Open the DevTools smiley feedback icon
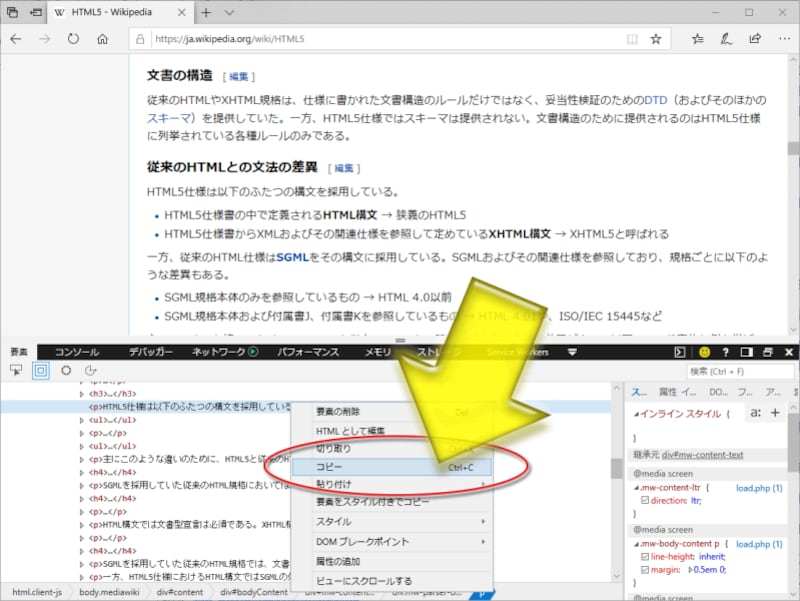 coord(705,352)
